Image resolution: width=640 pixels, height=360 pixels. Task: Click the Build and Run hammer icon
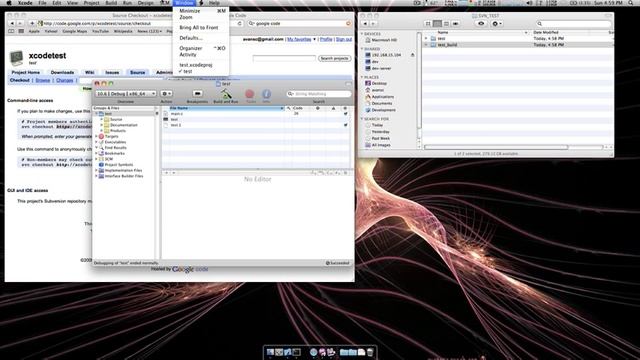[226, 94]
